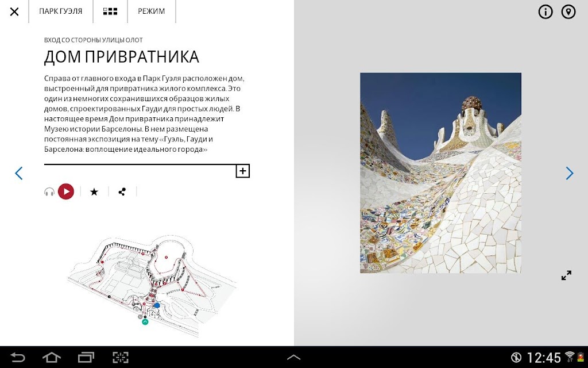Open the location pin map icon
The image size is (588, 368).
(568, 11)
